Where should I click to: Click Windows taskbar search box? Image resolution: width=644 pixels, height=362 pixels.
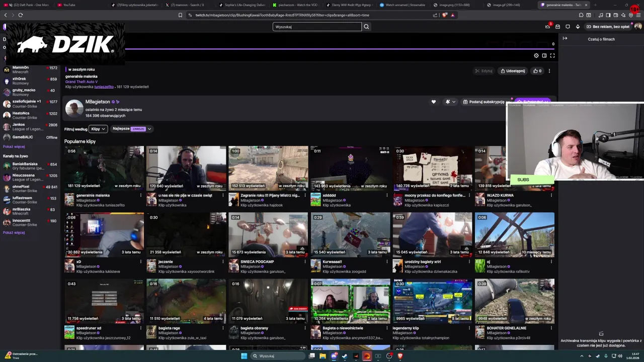click(278, 356)
